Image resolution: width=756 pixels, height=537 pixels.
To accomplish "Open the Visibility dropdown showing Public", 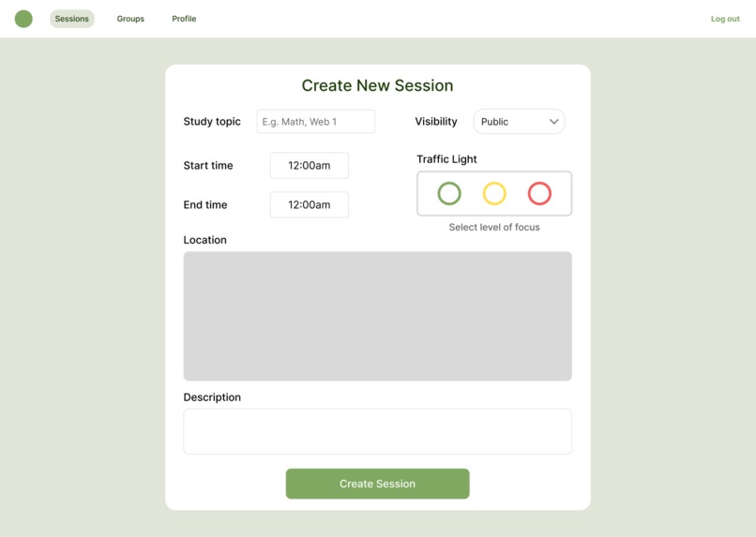I will pos(520,122).
